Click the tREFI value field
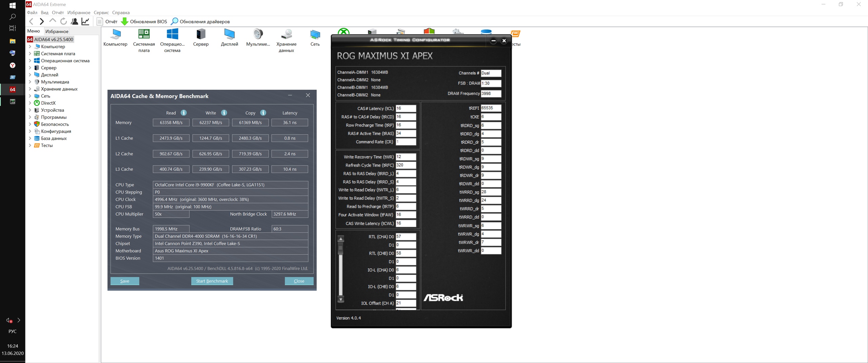The width and height of the screenshot is (868, 363). click(x=491, y=108)
